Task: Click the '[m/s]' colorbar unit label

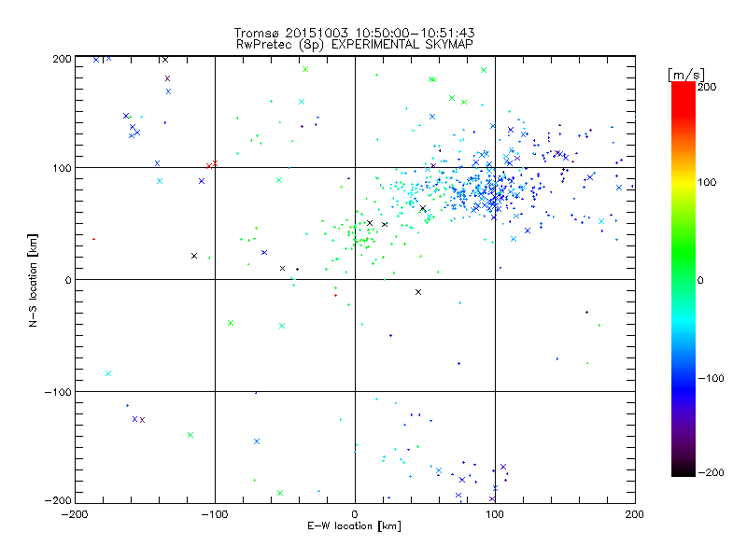Action: tap(686, 75)
